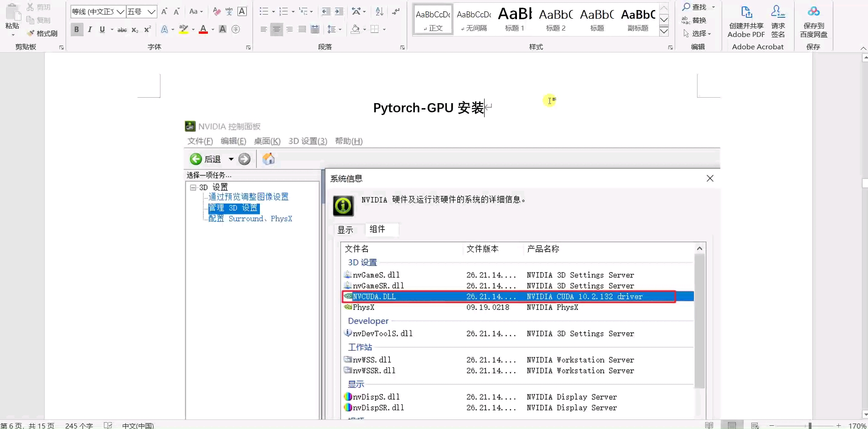Shrink font size with the smaller A icon
The height and width of the screenshot is (429, 868).
coord(176,11)
